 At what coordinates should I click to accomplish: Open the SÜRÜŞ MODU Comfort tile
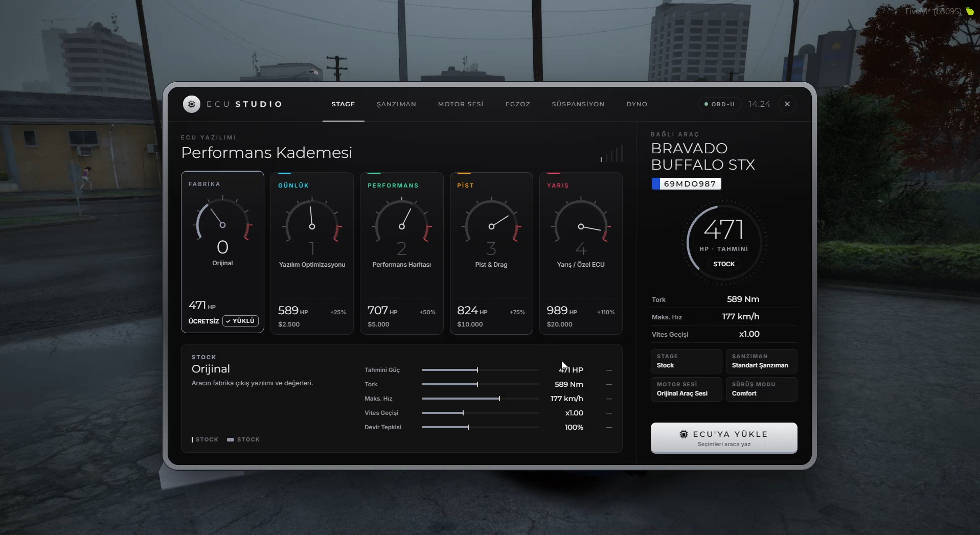click(x=761, y=389)
